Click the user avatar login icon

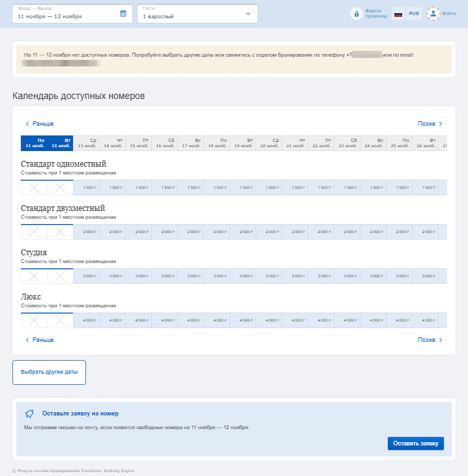[433, 14]
